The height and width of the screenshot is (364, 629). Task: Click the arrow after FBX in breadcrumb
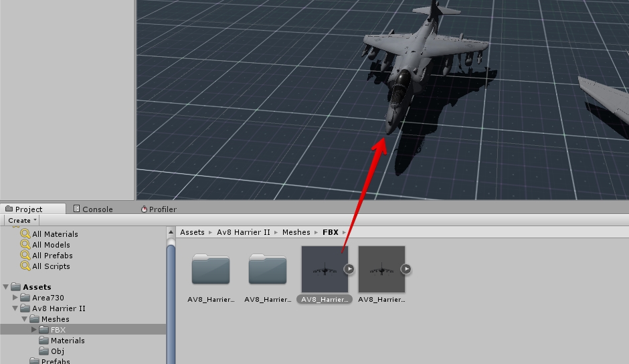[x=344, y=232]
